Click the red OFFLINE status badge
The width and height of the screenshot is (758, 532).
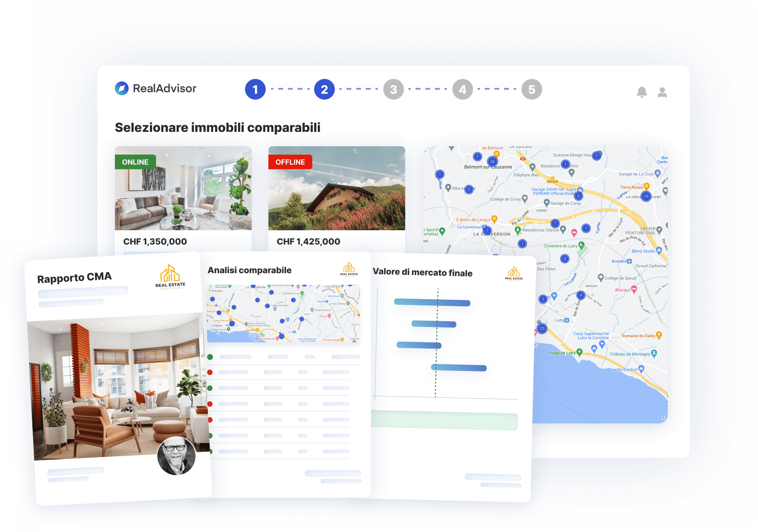point(290,162)
